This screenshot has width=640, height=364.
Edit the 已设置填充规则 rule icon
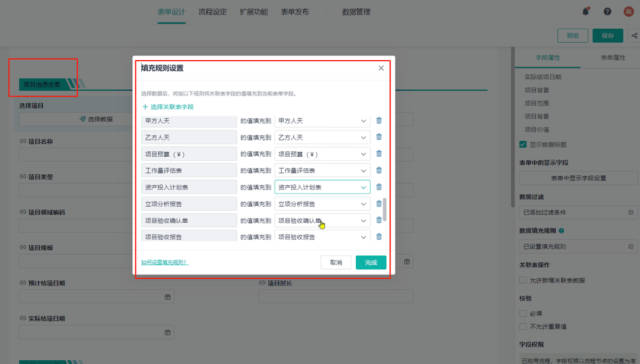tap(631, 247)
